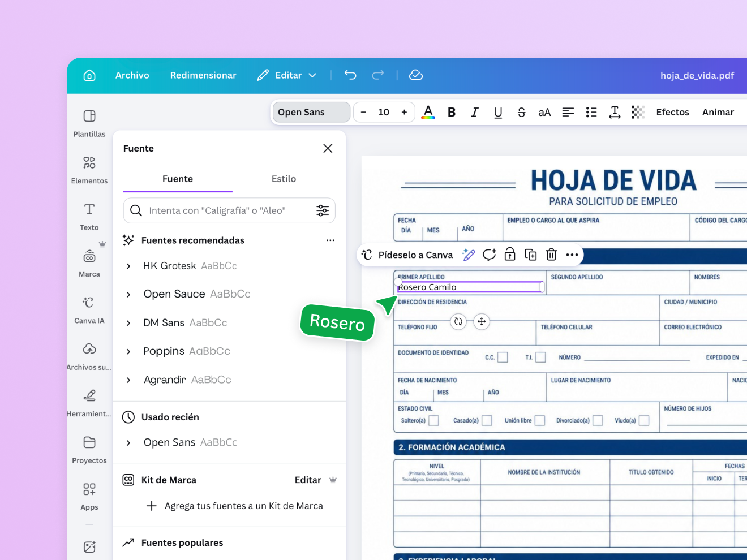747x560 pixels.
Task: Change text alignment
Action: pos(568,112)
